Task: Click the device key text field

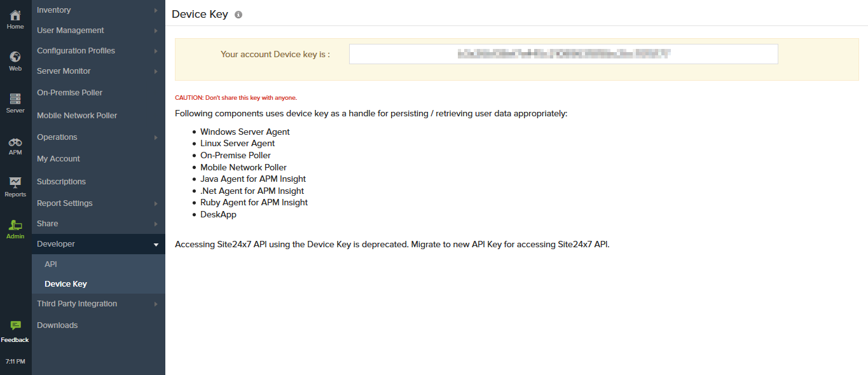Action: click(563, 54)
